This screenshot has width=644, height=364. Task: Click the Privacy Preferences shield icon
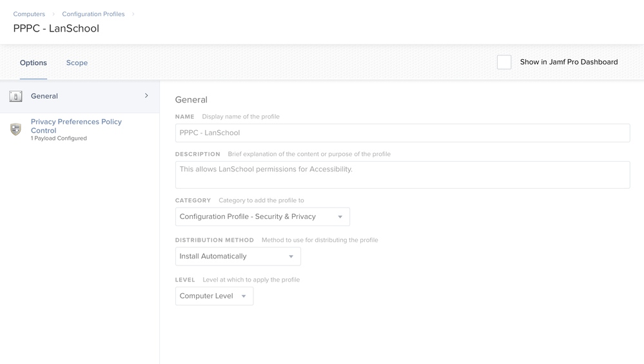pos(15,129)
